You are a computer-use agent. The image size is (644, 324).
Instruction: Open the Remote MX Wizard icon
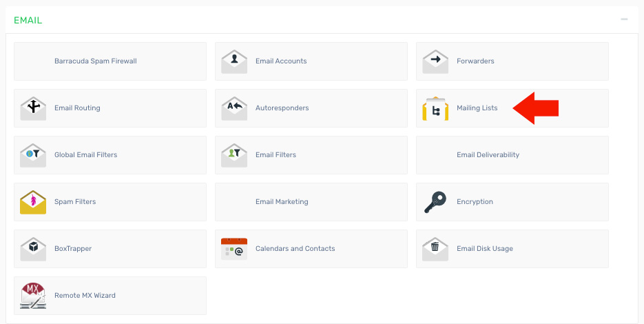[x=33, y=296]
